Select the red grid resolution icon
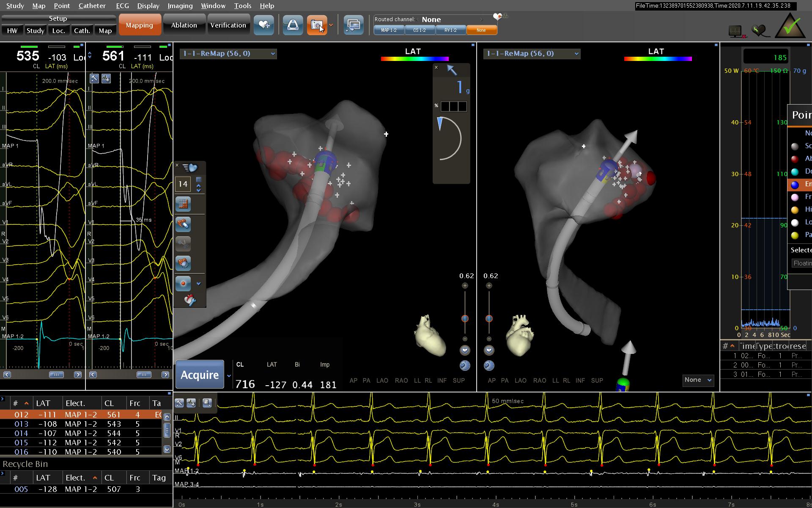 point(183,204)
